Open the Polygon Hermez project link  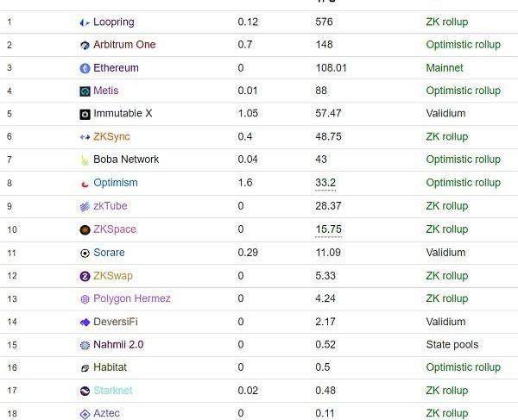coord(131,298)
